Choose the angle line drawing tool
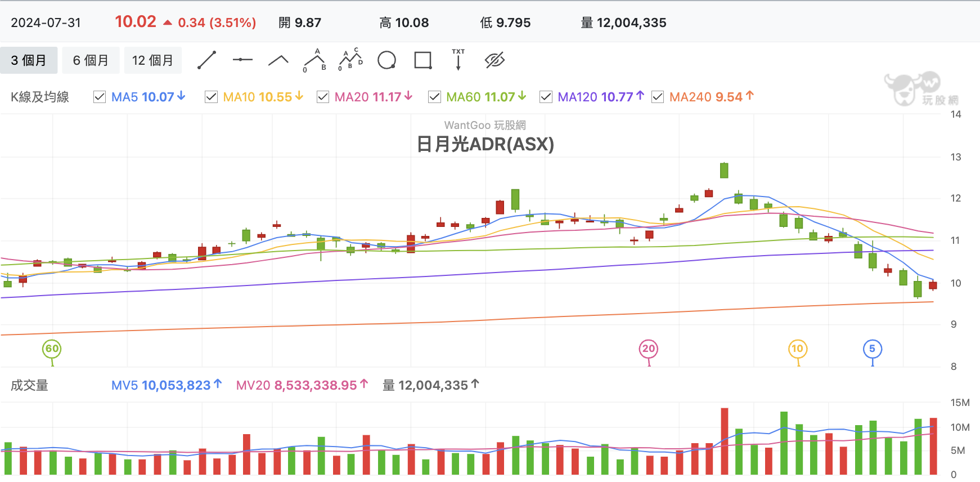980x482 pixels. pos(278,60)
